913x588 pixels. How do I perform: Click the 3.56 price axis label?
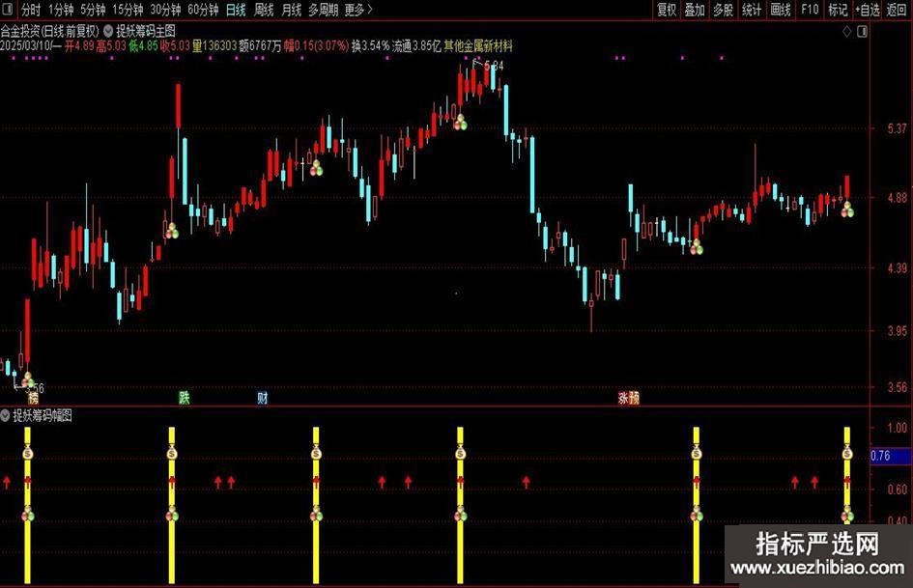pyautogui.click(x=897, y=387)
